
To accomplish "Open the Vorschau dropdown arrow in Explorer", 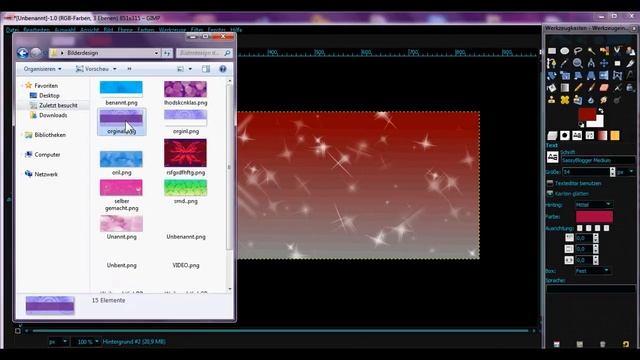I will tap(115, 69).
